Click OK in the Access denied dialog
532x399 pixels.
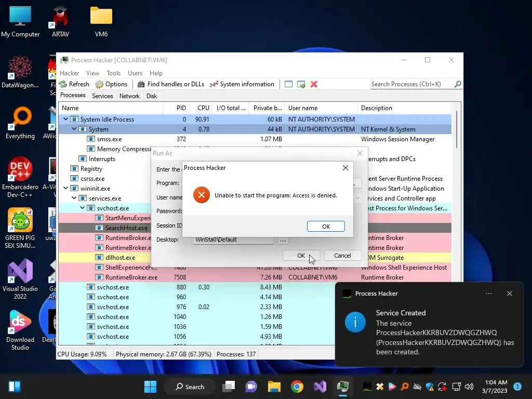click(x=326, y=227)
